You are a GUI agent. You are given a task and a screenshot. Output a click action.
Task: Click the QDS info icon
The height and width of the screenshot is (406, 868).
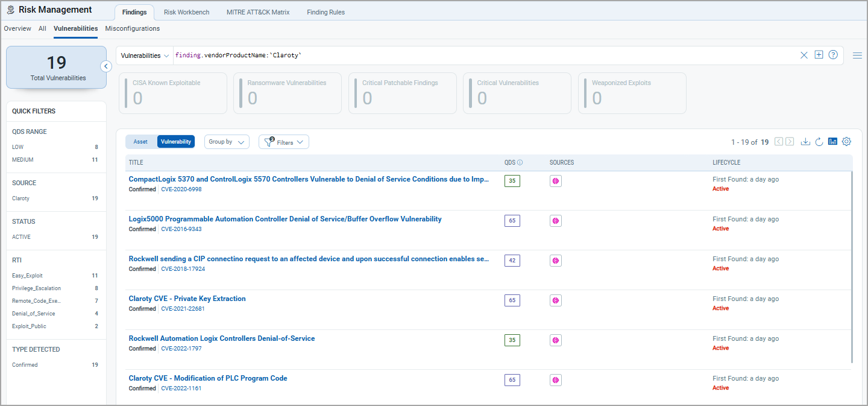pyautogui.click(x=520, y=163)
